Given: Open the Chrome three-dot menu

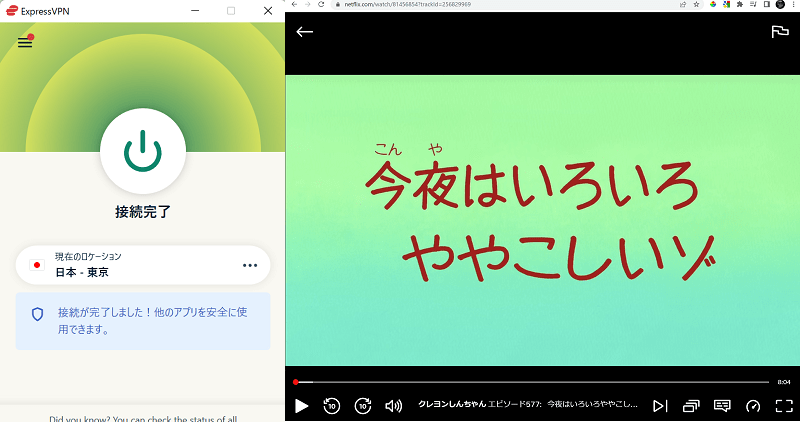Looking at the screenshot, I should tap(793, 5).
